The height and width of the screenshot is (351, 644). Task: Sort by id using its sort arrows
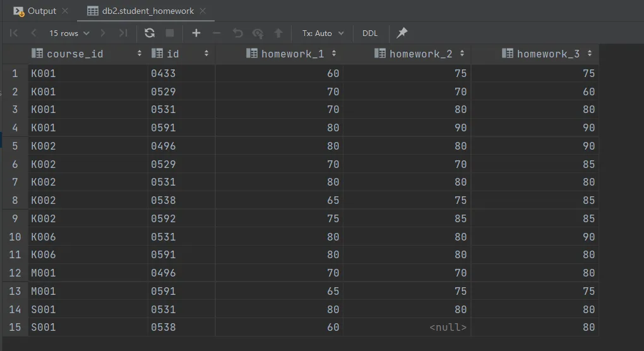(206, 54)
